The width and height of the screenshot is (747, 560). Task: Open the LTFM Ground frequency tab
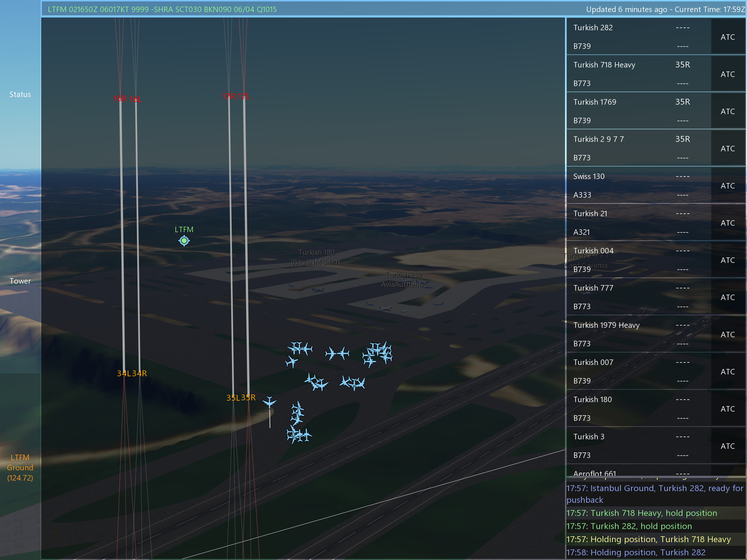coord(20,467)
